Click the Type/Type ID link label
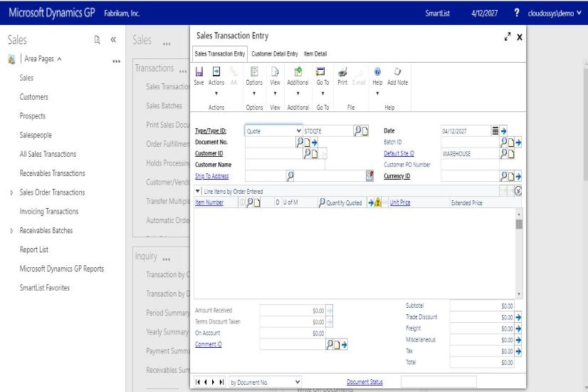Screen dimensions: 588x392 [211, 130]
